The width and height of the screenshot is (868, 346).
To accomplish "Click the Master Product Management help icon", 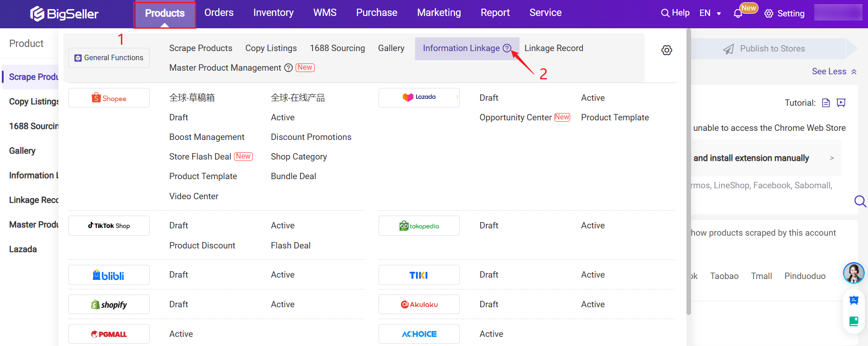I will [x=288, y=68].
